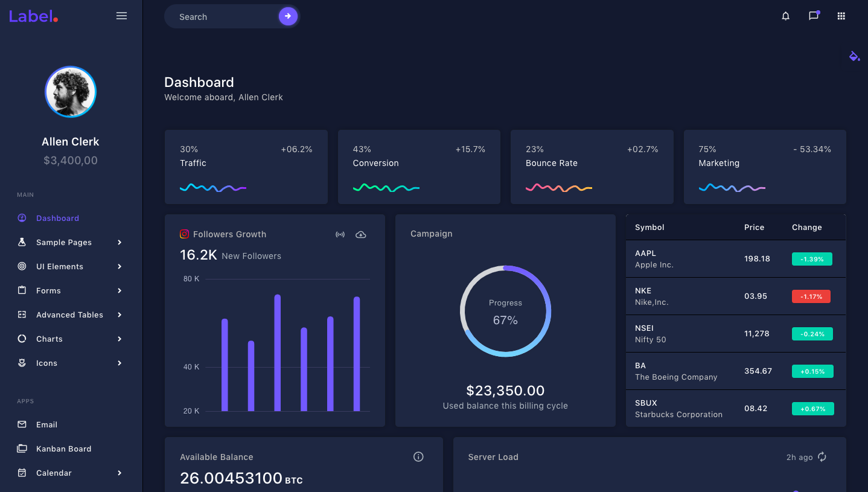Open the chat messages icon

tap(813, 16)
